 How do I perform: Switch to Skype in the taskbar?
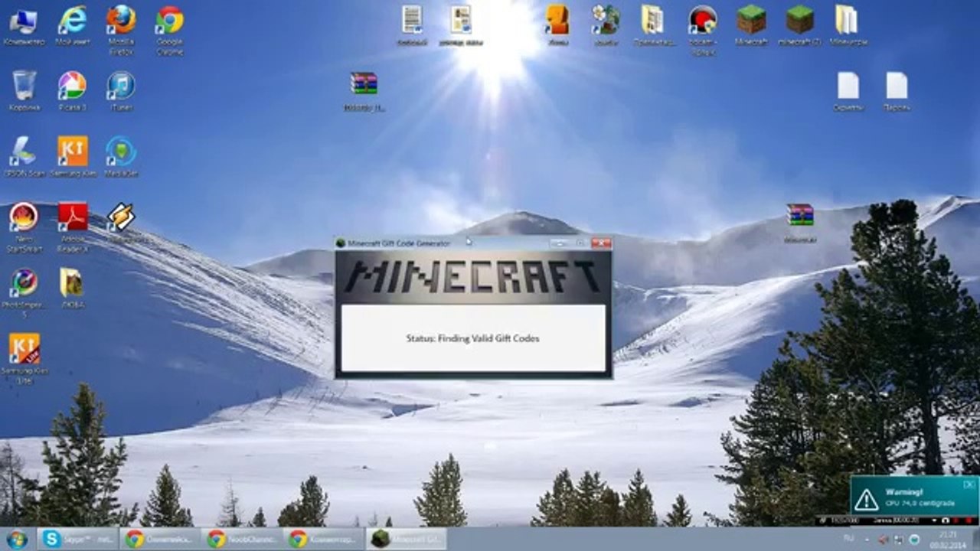[x=79, y=539]
